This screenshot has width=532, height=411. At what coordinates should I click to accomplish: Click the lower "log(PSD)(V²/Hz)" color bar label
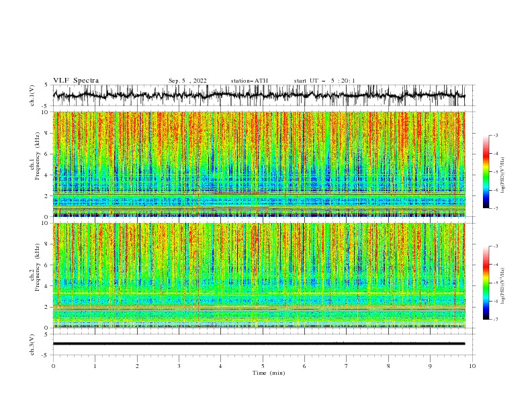pyautogui.click(x=502, y=286)
